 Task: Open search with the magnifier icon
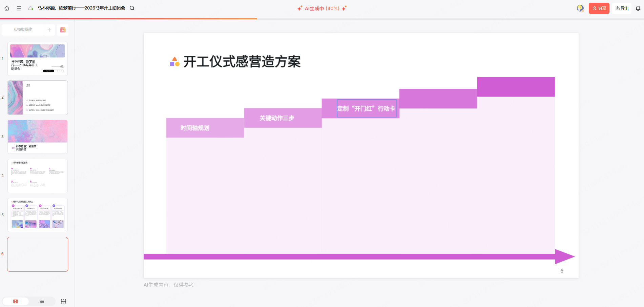tap(132, 8)
